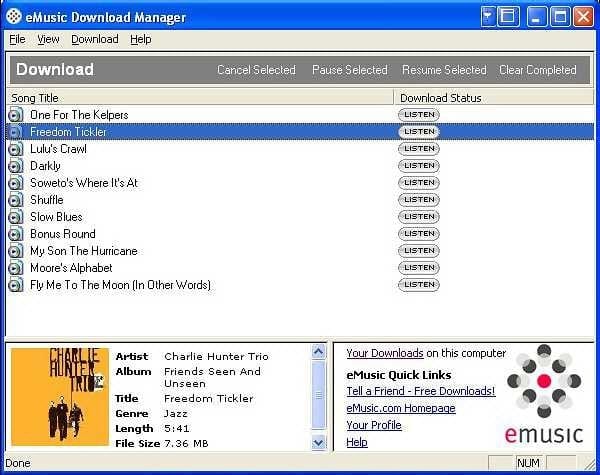Image resolution: width=600 pixels, height=475 pixels.
Task: Select the Shuffle song row
Action: pyautogui.click(x=300, y=200)
